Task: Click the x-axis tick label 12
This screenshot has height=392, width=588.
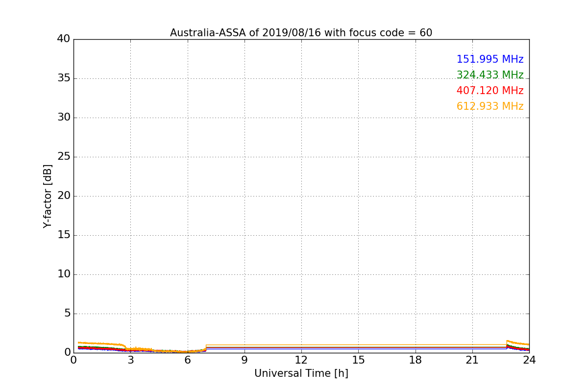Action: (x=301, y=360)
